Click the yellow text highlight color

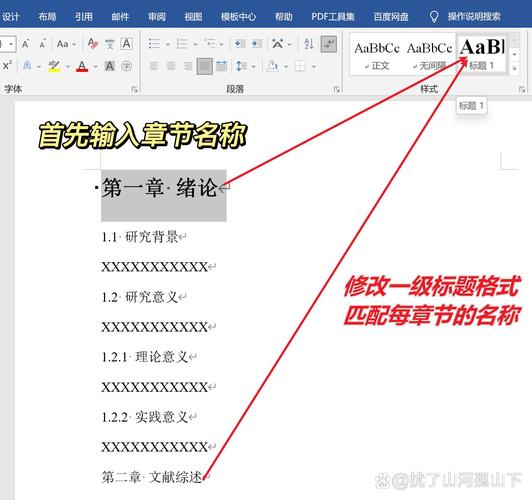coord(54,66)
